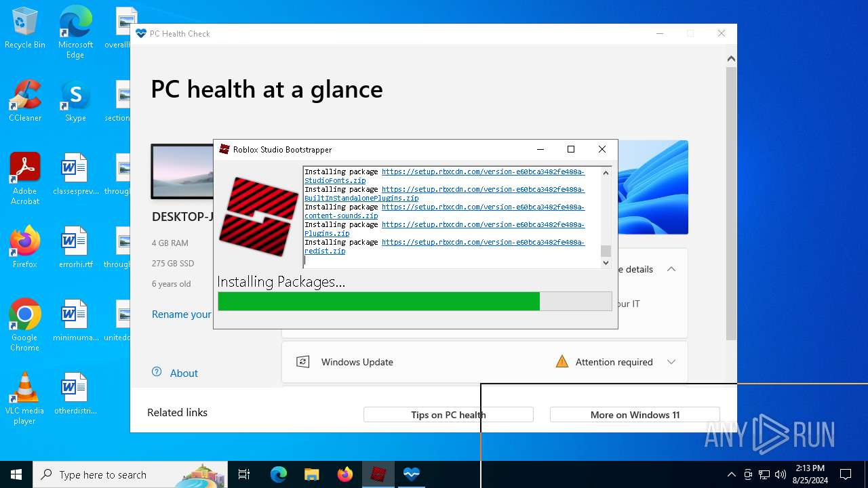Open volume control tray icon
868x488 pixels.
coord(781,474)
